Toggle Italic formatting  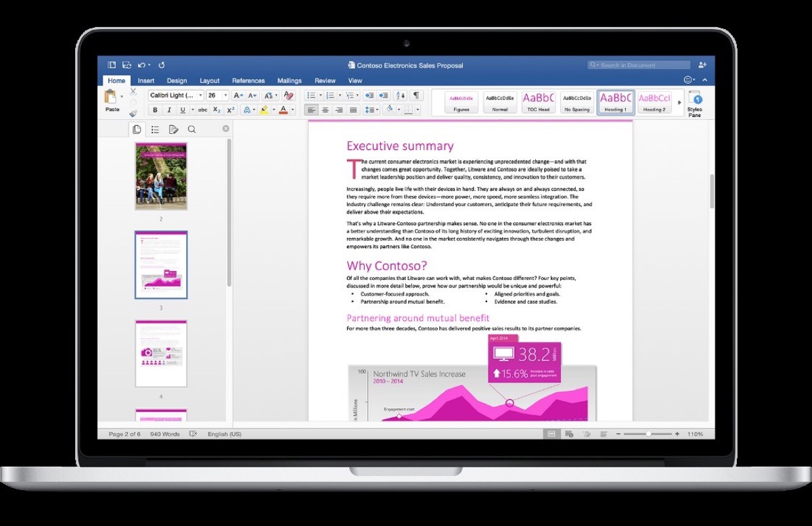pyautogui.click(x=169, y=110)
